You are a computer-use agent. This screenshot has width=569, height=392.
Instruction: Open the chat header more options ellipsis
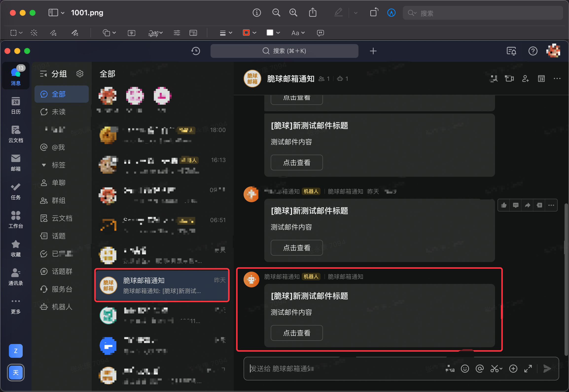tap(557, 79)
